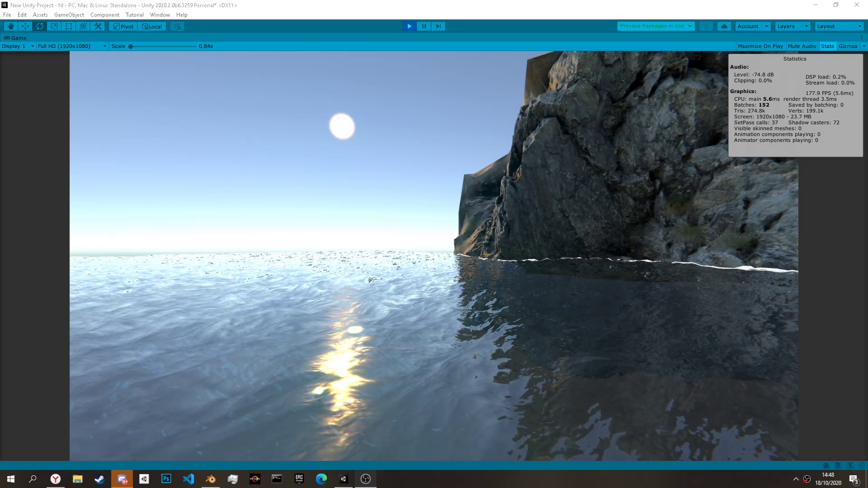This screenshot has height=488, width=868.
Task: Select the Game tab
Action: tap(15, 38)
